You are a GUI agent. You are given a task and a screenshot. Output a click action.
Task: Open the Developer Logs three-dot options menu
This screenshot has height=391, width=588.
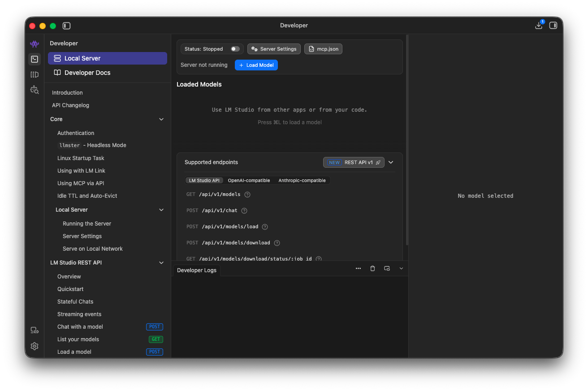tap(358, 269)
